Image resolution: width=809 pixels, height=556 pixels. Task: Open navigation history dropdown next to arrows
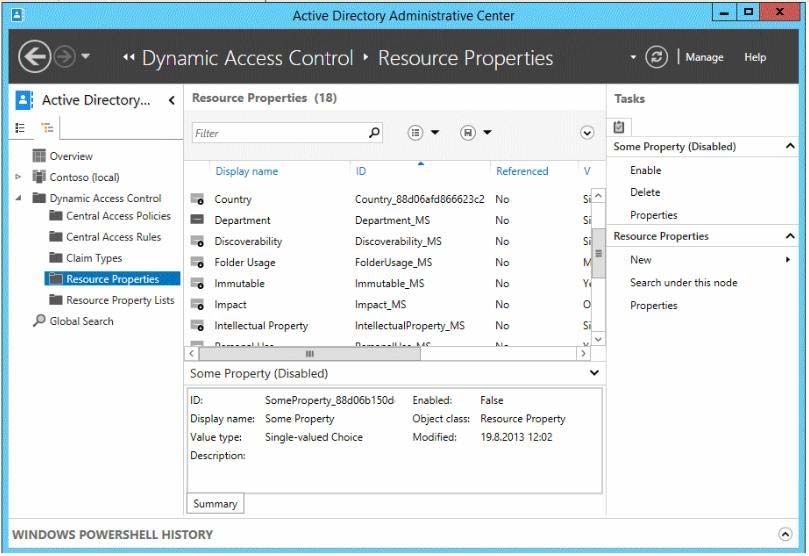point(86,56)
